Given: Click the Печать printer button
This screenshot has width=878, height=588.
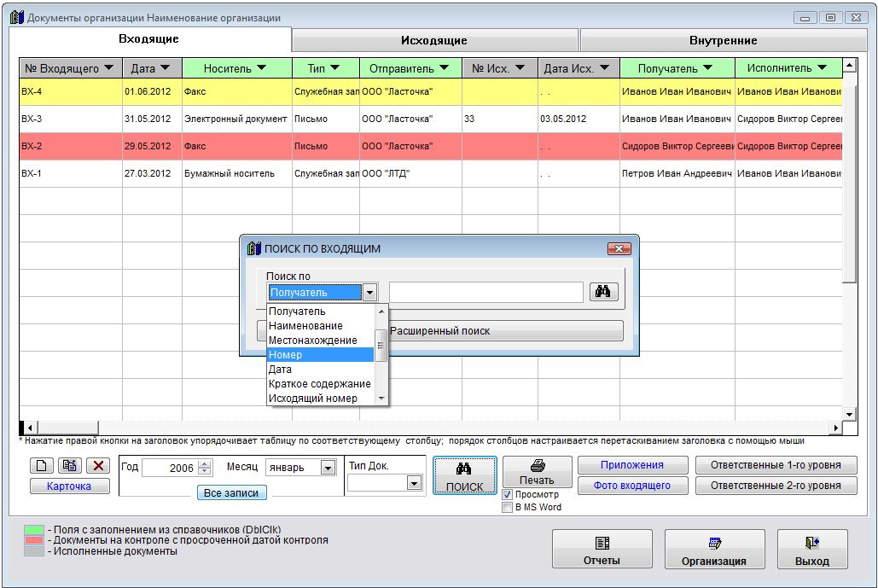Looking at the screenshot, I should (537, 472).
